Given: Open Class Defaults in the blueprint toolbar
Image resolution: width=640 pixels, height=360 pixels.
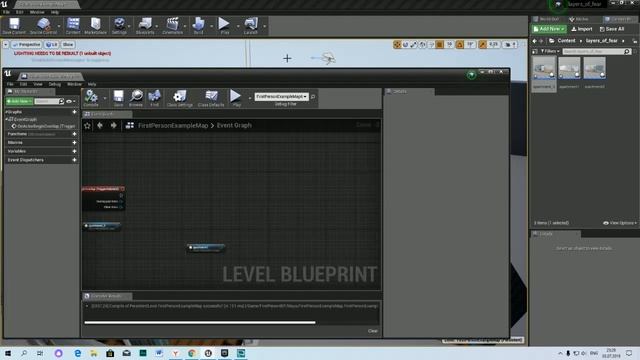Looking at the screenshot, I should click(x=211, y=98).
